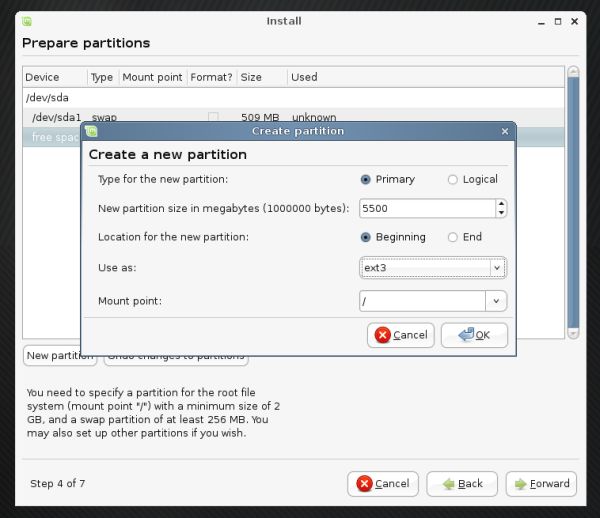Close the Install window
Screen dimensions: 600x518
(574, 21)
